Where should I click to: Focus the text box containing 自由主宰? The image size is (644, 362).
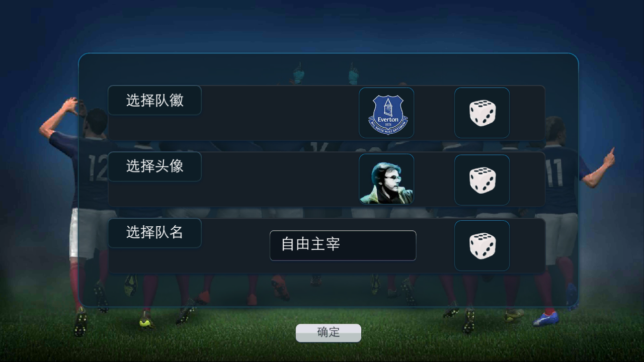pyautogui.click(x=343, y=245)
